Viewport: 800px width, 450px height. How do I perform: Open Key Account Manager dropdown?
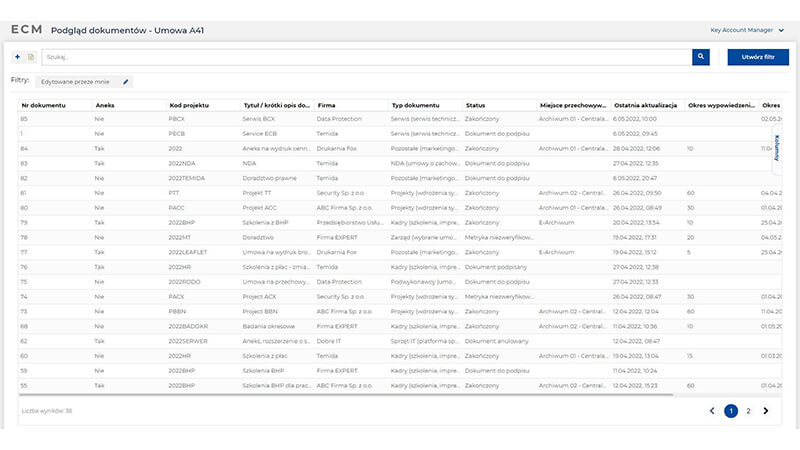tap(747, 30)
